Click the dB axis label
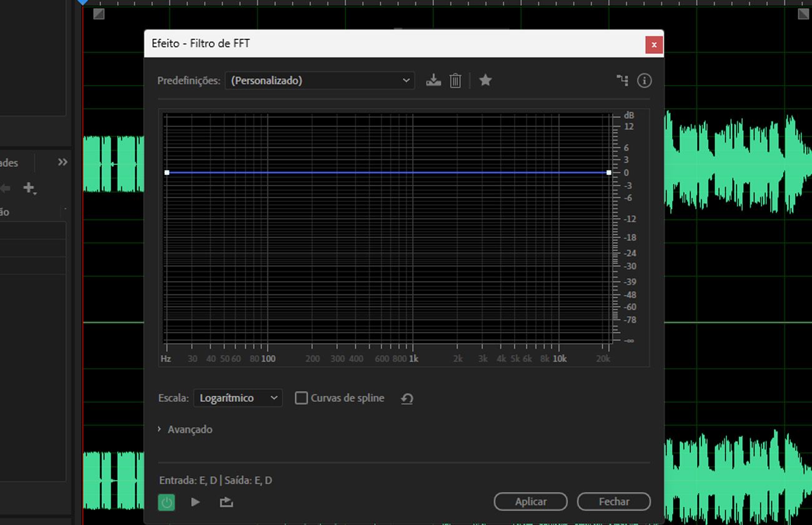Viewport: 812px width, 525px height. click(629, 116)
